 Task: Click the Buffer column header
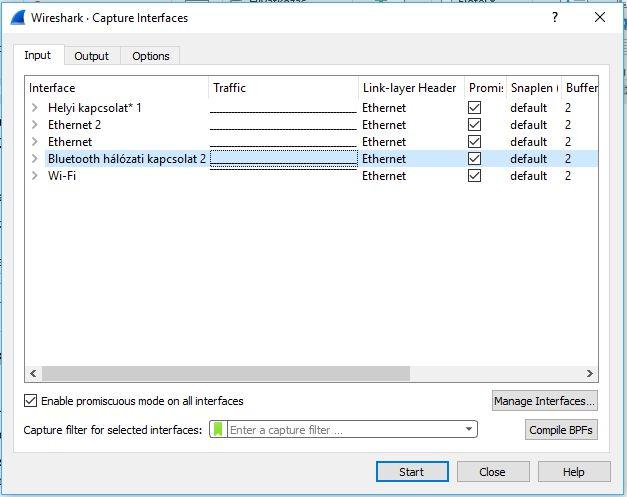coord(580,88)
